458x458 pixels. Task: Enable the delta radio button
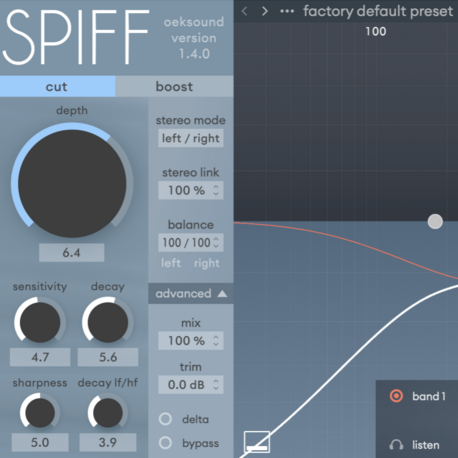(165, 419)
